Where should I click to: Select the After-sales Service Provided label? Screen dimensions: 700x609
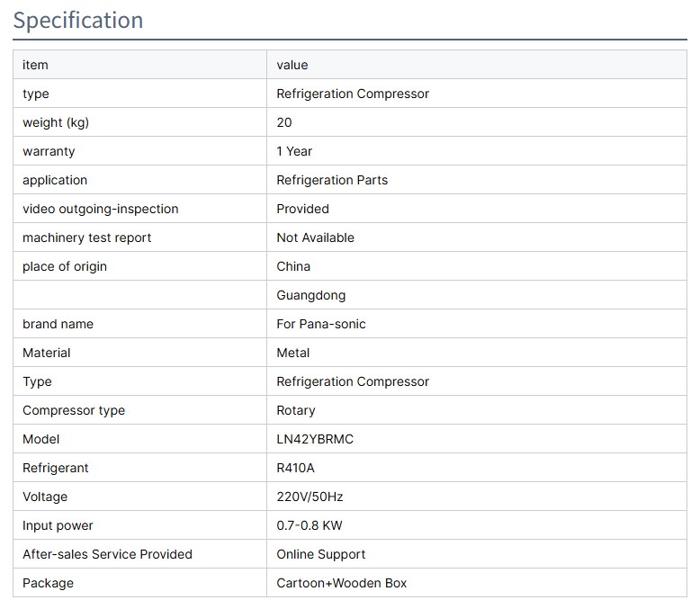(107, 554)
